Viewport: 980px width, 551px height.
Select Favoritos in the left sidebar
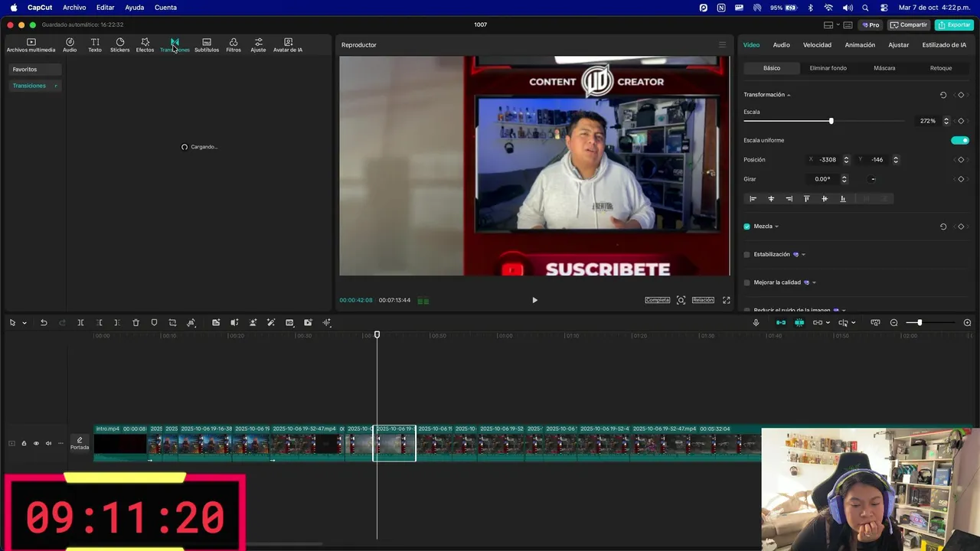coord(34,70)
